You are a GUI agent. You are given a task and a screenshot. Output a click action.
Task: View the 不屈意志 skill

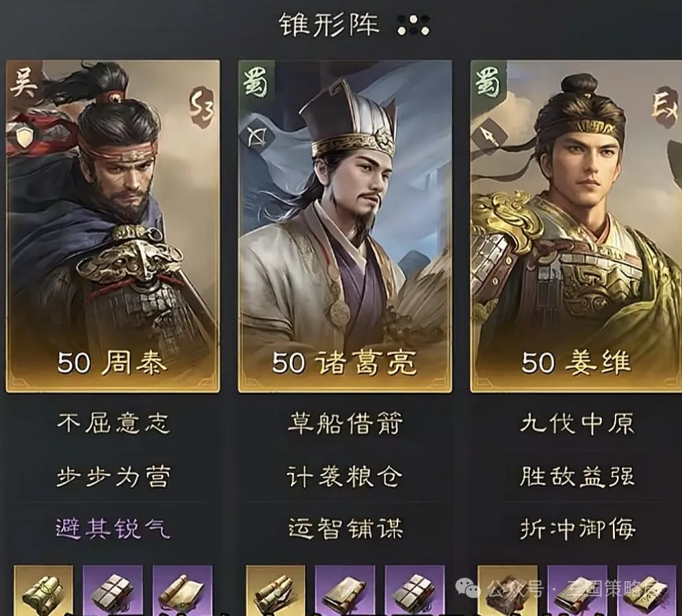point(113,423)
